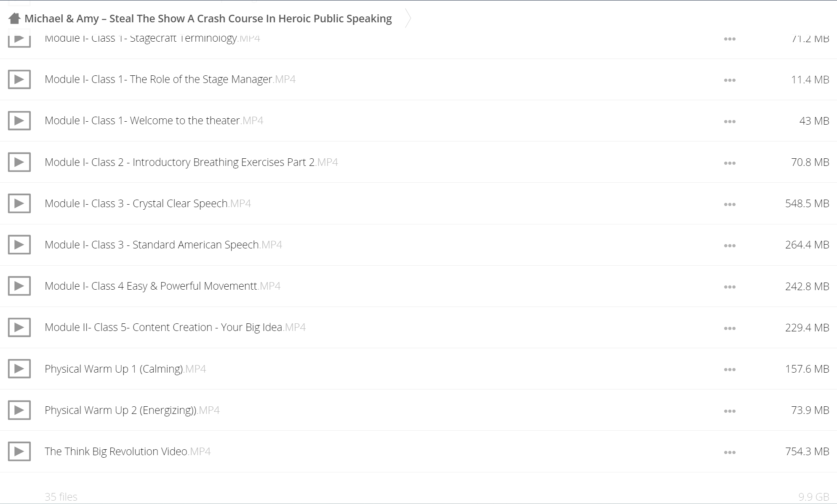The width and height of the screenshot is (837, 504).
Task: Open more options for Introductory Breathing Exercises Part 2
Action: coord(730,163)
